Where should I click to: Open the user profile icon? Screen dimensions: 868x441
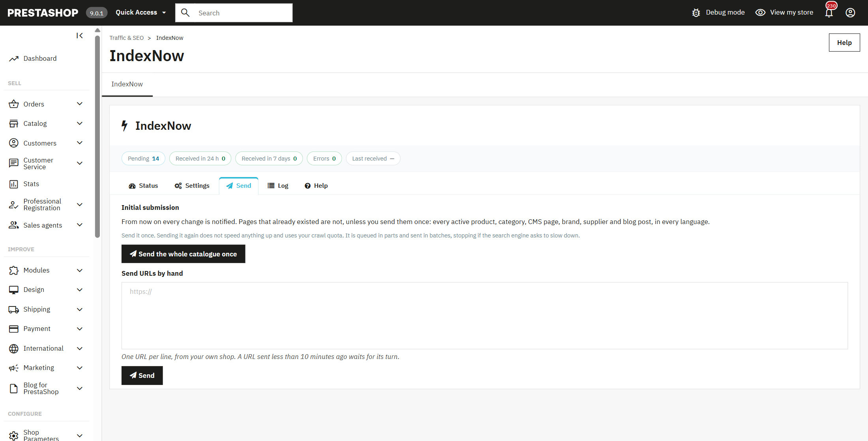[x=850, y=13]
